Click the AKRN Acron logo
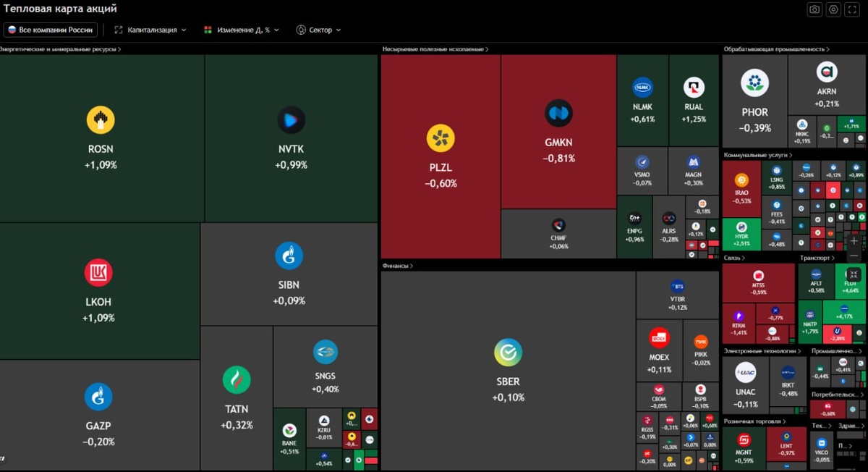This screenshot has height=472, width=868. click(x=827, y=72)
